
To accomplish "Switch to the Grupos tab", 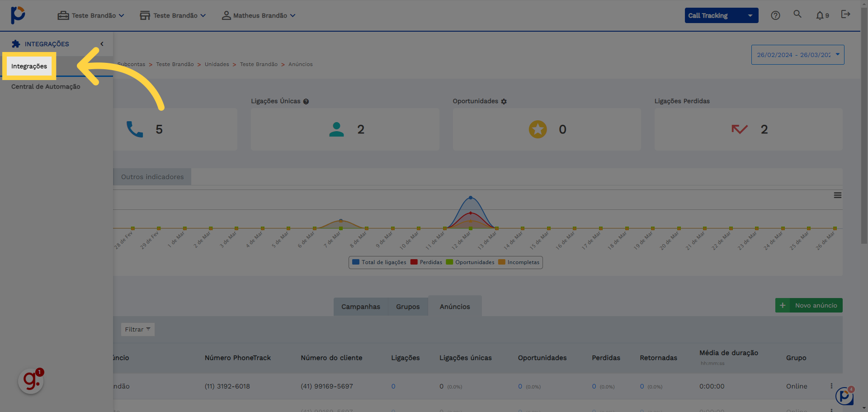I will coord(408,307).
